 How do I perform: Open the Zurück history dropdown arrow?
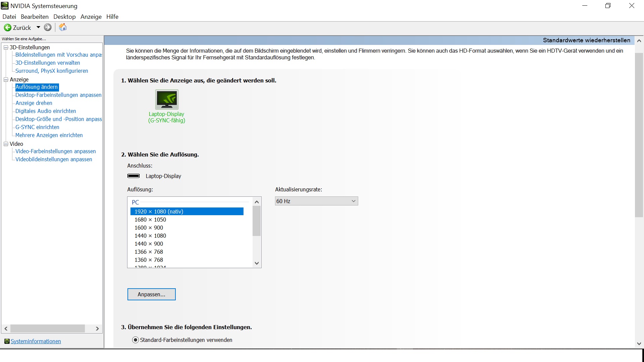click(x=38, y=27)
